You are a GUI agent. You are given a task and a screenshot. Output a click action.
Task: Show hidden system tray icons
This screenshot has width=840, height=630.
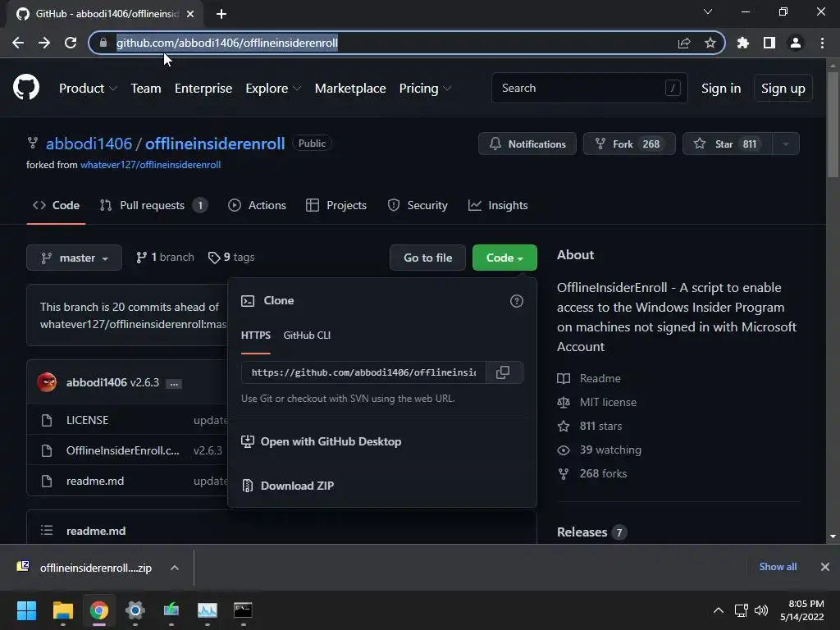[719, 610]
